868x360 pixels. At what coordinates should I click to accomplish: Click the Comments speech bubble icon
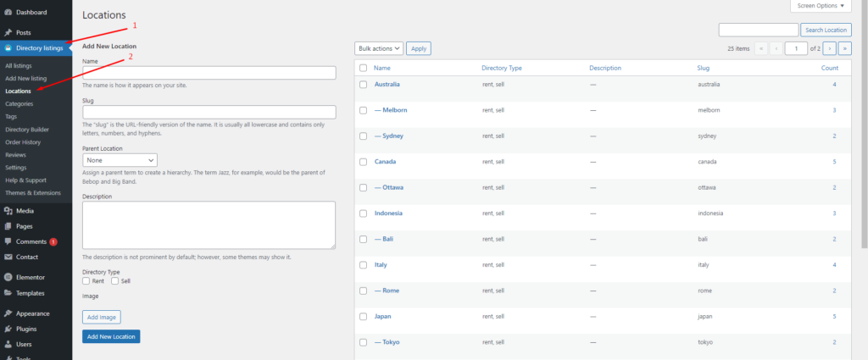pos(8,241)
